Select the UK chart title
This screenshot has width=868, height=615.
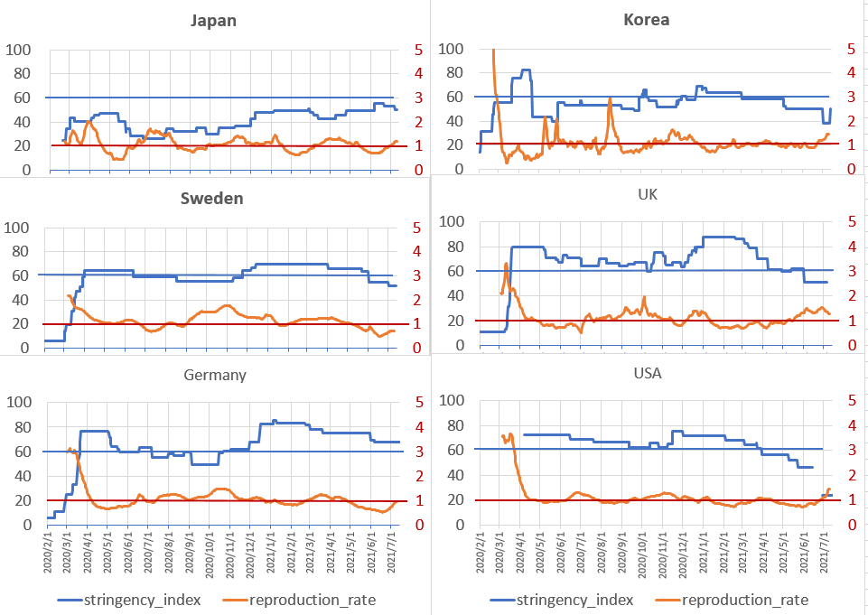click(x=647, y=194)
